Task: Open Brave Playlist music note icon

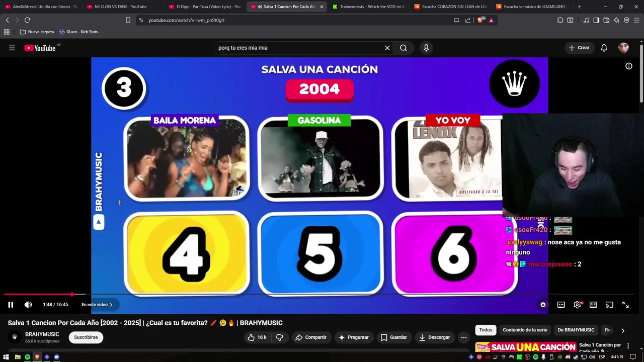Action: coord(586,20)
